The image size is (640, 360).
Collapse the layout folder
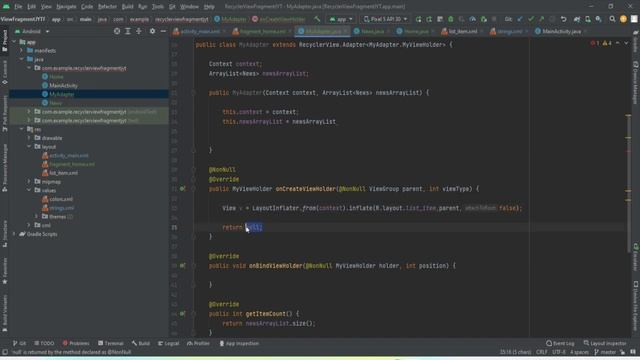[x=29, y=147]
